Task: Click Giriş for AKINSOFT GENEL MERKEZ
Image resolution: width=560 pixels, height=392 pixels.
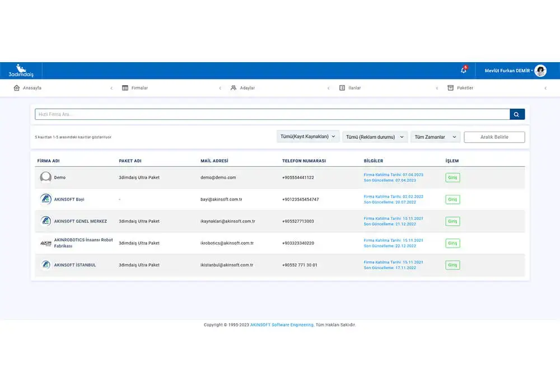Action: coord(452,221)
